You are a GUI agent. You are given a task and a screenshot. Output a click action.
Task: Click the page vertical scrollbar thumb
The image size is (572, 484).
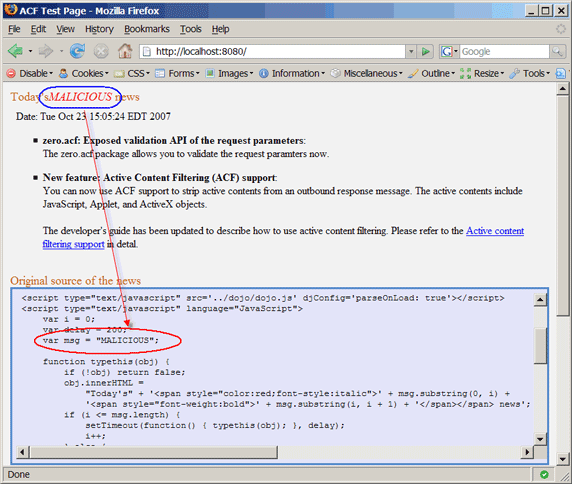pyautogui.click(x=563, y=205)
